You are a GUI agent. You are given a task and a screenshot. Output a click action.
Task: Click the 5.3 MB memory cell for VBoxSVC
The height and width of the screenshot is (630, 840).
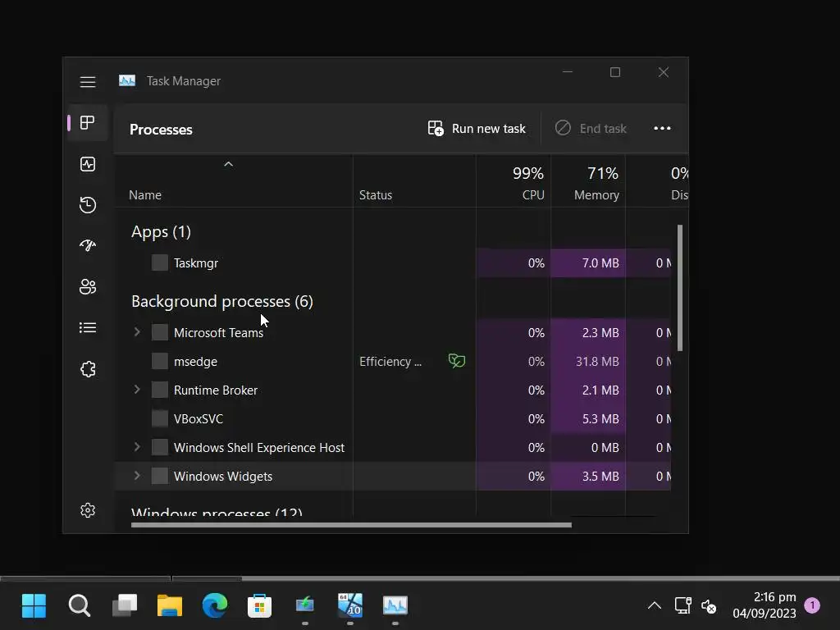click(x=588, y=419)
